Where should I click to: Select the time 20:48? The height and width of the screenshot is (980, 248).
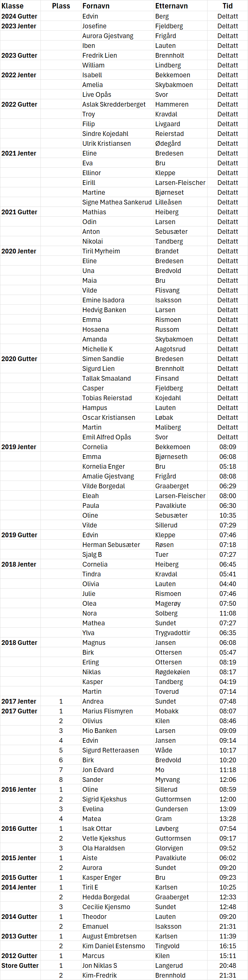[x=227, y=965]
